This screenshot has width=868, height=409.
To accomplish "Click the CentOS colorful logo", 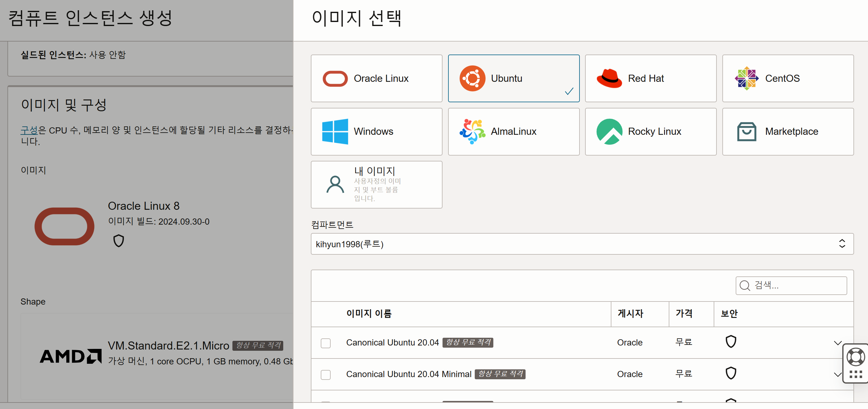I will 746,78.
